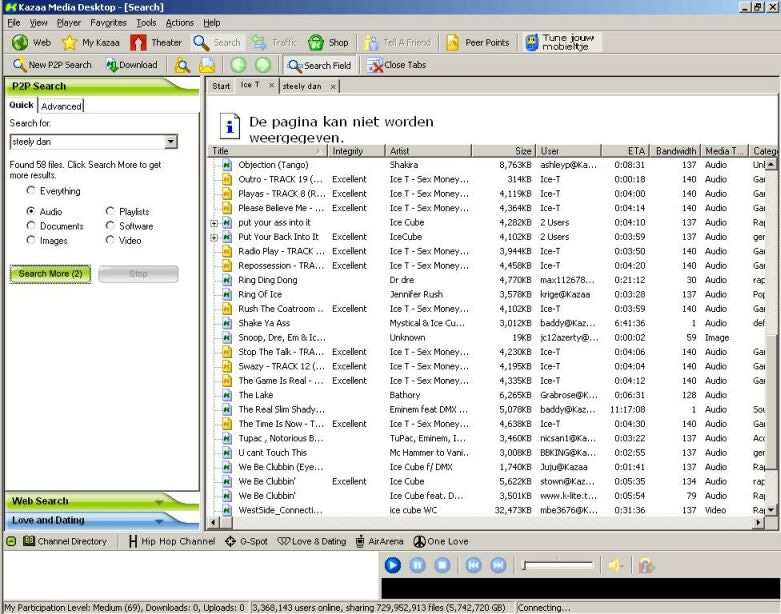
Task: Open the Favorites menu
Action: coord(109,23)
